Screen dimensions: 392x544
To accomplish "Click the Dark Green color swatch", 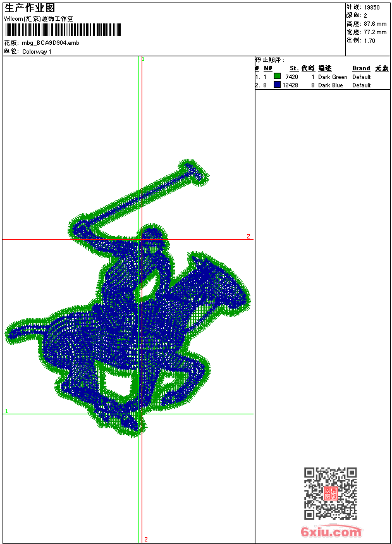I will 277,76.
